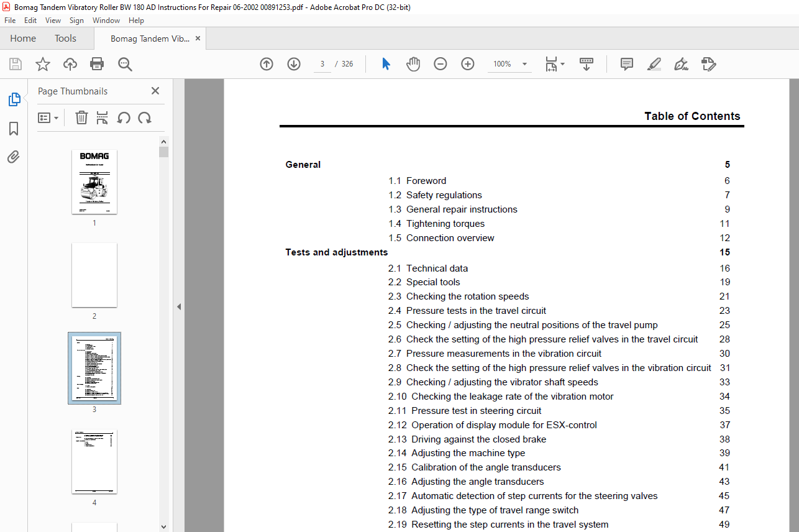
Task: Jump to '1.1 Foreword' entry
Action: 418,181
